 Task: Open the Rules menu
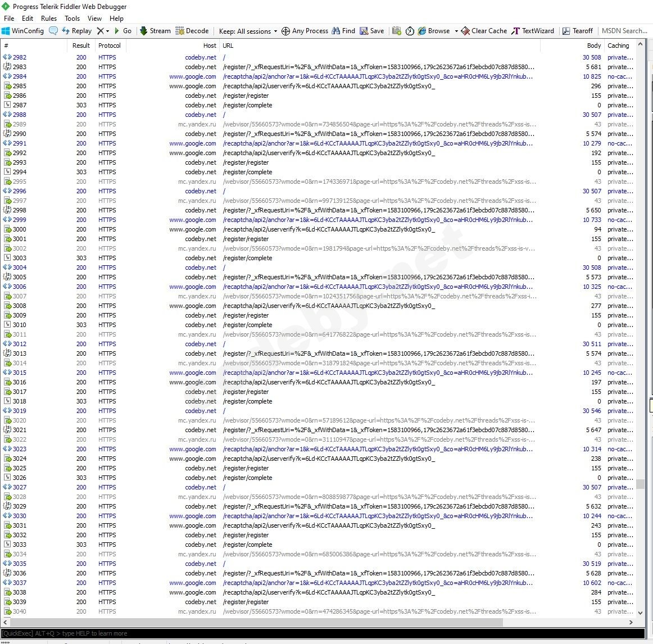point(49,19)
